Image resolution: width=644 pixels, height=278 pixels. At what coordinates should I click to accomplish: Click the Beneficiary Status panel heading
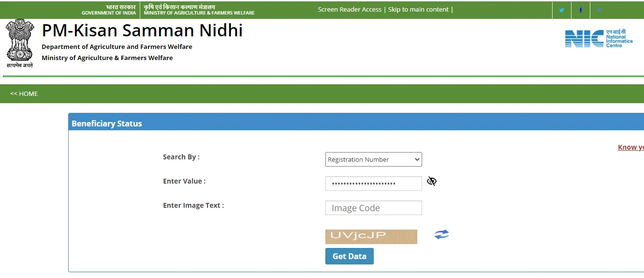click(x=107, y=124)
